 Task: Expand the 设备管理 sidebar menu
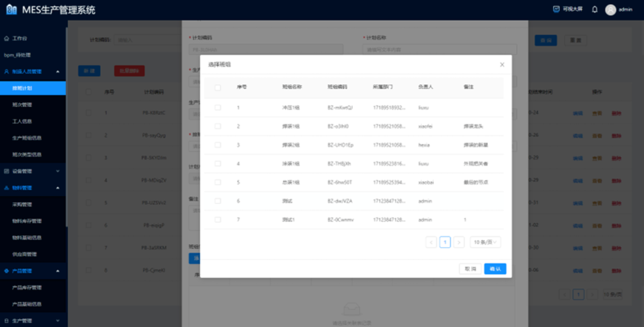[57, 171]
